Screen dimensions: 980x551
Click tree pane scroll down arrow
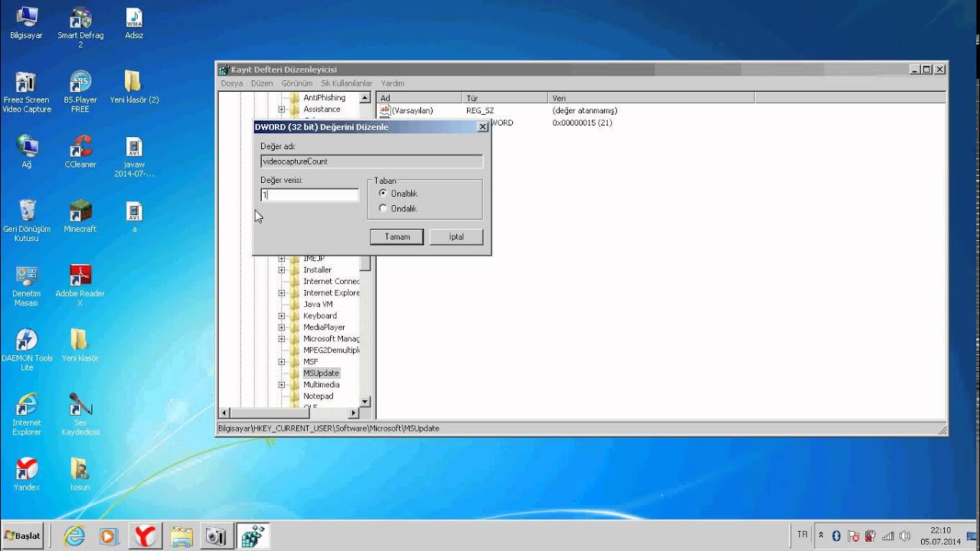point(364,401)
